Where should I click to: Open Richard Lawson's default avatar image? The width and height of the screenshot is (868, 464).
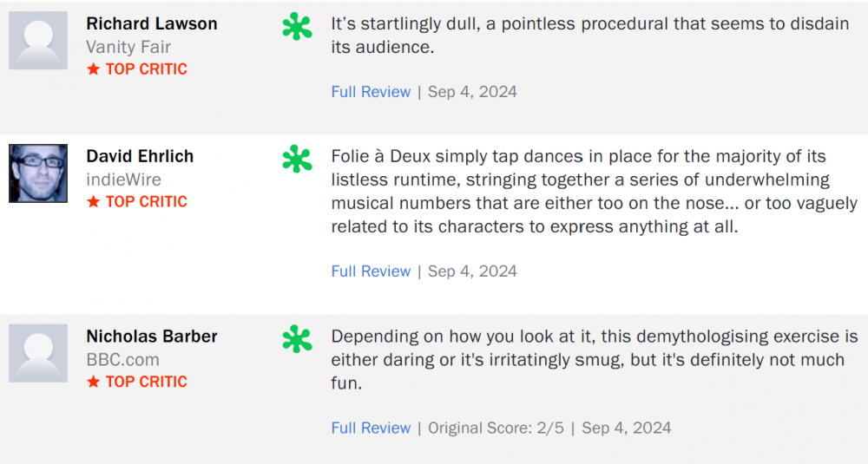[38, 40]
